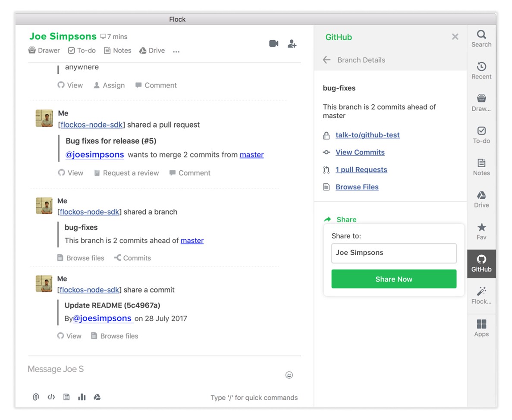The width and height of the screenshot is (512, 420).
Task: Click @joesimpsons mention in pull request
Action: click(x=95, y=154)
